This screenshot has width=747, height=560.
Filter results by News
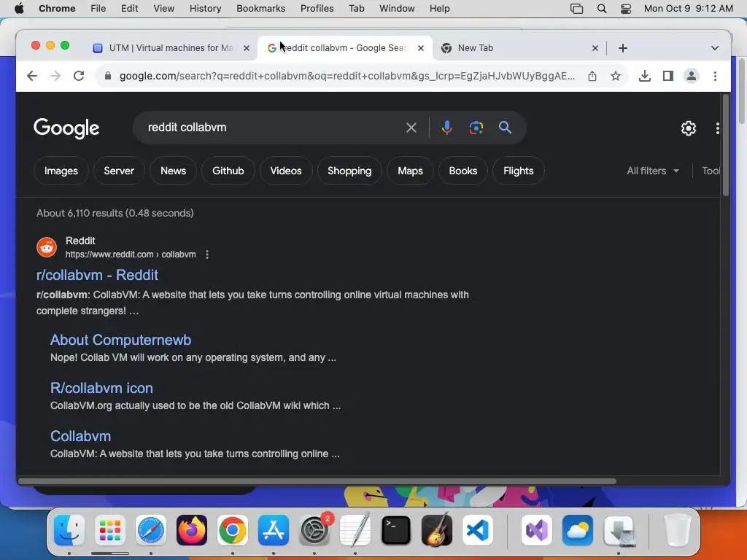click(x=173, y=171)
